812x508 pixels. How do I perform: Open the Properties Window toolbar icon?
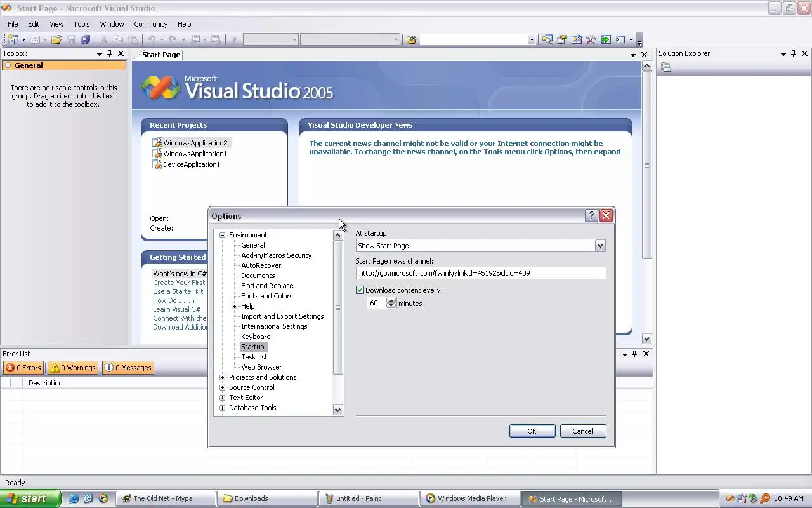tap(561, 39)
